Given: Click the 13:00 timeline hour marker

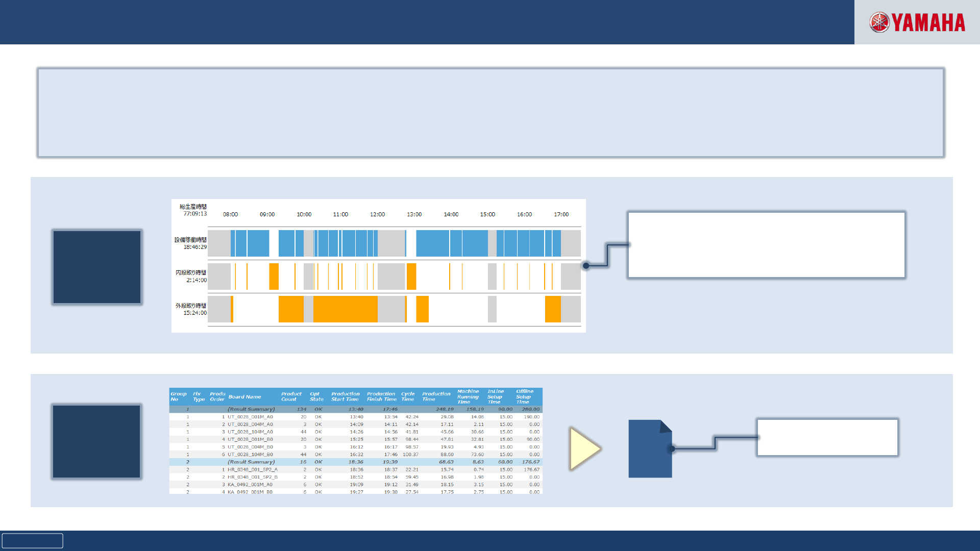Looking at the screenshot, I should coord(414,214).
